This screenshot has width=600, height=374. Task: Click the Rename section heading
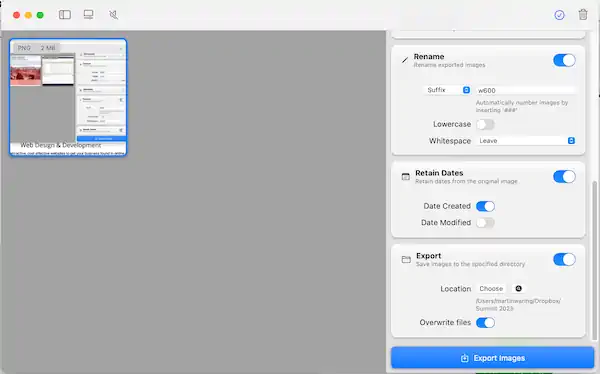429,57
